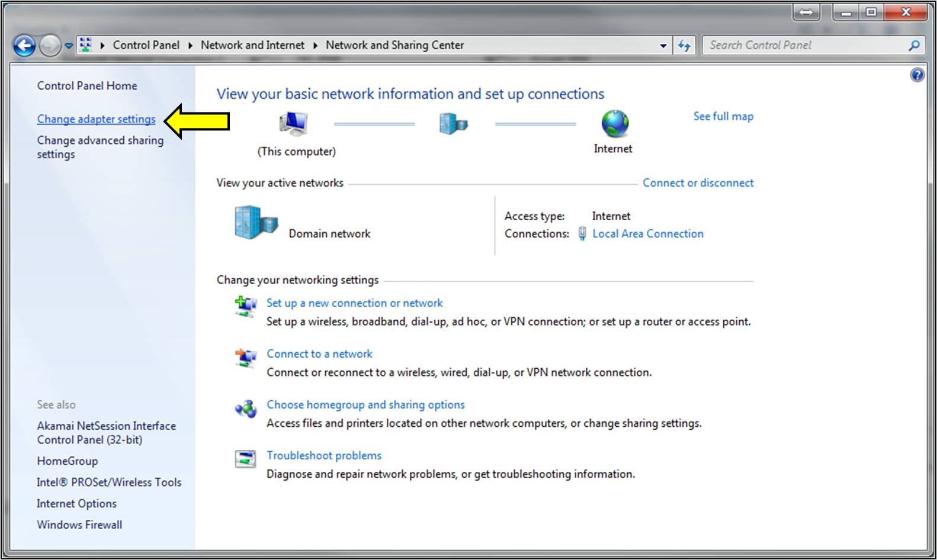Image resolution: width=937 pixels, height=560 pixels.
Task: Click the Connect to a network icon
Action: tap(245, 358)
